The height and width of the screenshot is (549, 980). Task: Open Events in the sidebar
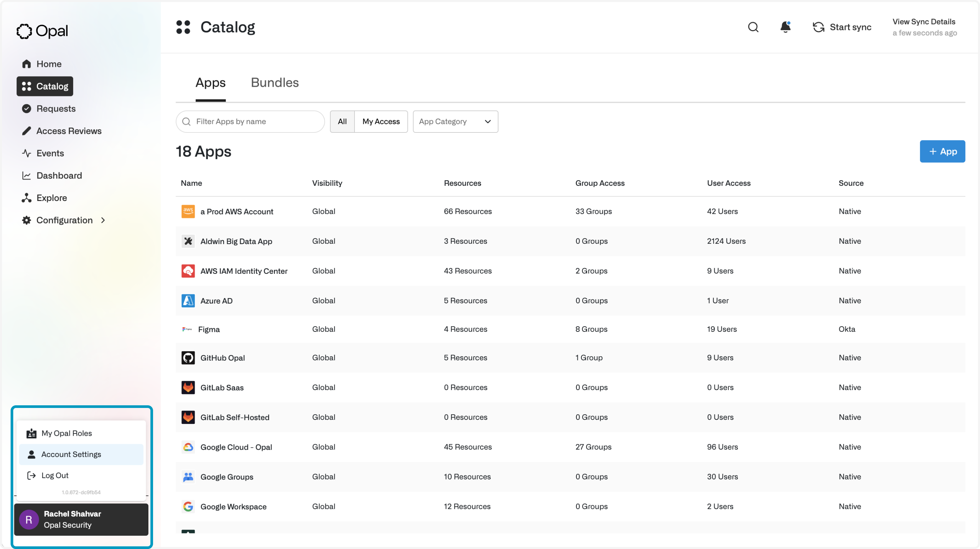pyautogui.click(x=43, y=153)
